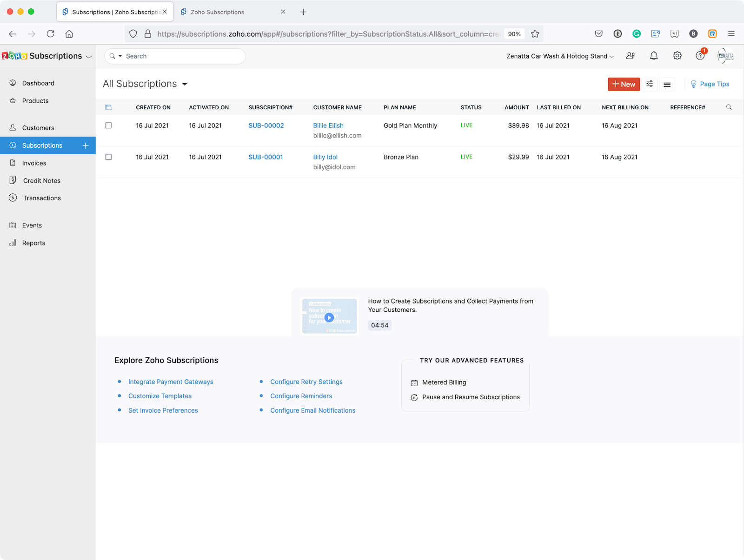
Task: Open the Firefox application menu
Action: coord(731,33)
